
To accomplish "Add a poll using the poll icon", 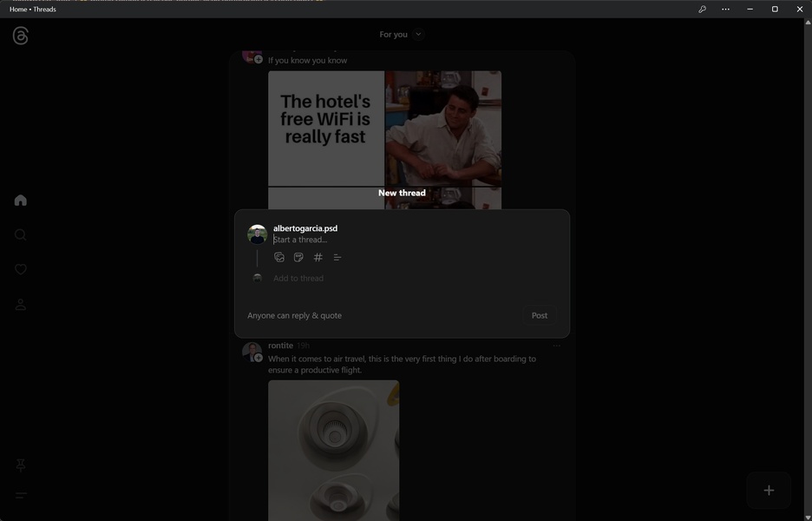I will pos(337,257).
